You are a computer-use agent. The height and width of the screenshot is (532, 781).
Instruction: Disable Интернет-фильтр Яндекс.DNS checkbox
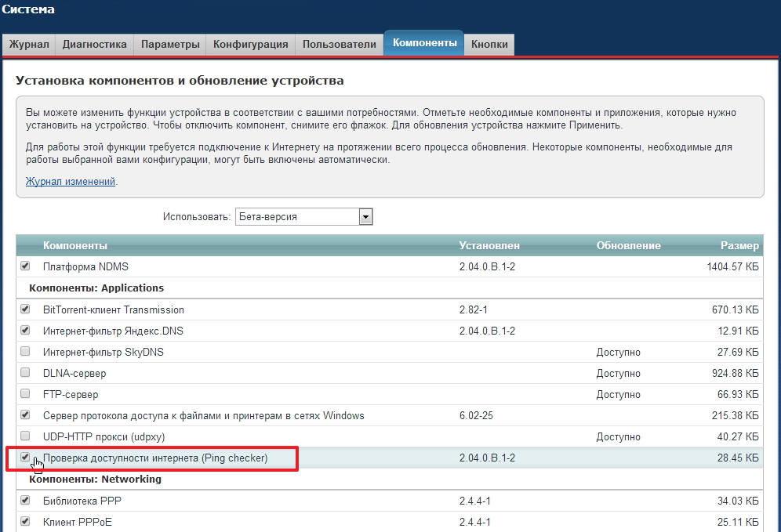point(25,331)
